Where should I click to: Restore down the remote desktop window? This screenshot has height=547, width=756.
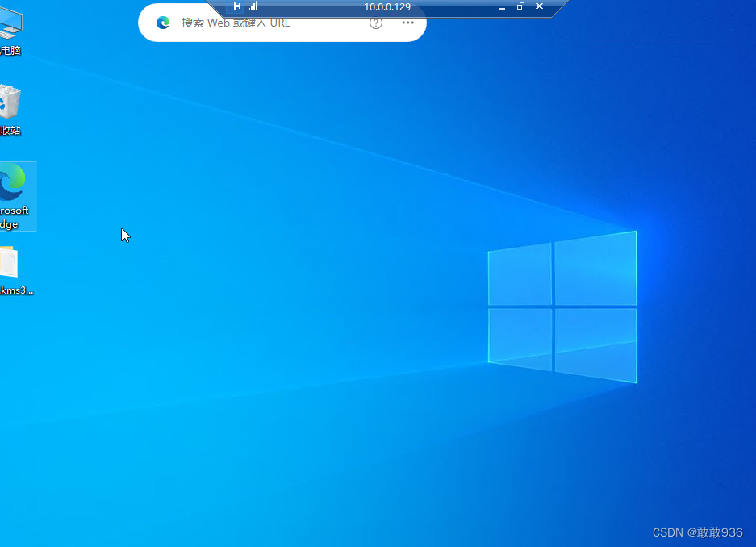[520, 6]
